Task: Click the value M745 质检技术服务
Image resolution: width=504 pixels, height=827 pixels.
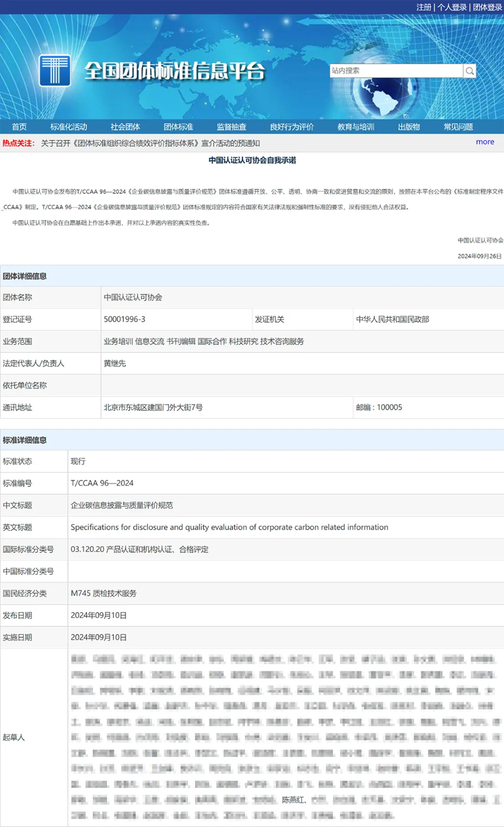Action: tap(103, 594)
